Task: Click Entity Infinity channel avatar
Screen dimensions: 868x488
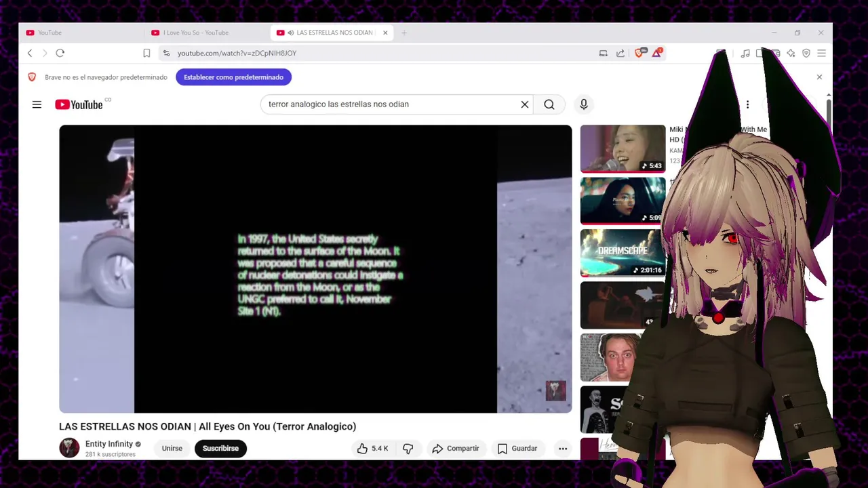Action: (x=69, y=448)
